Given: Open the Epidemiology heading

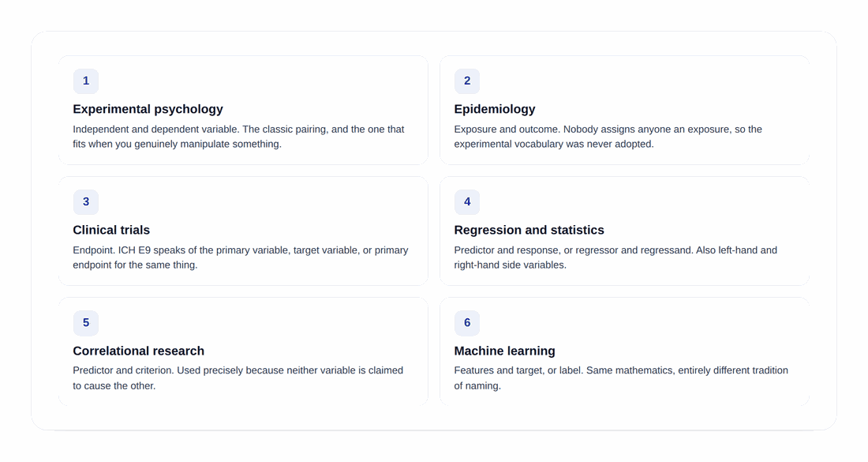Looking at the screenshot, I should pyautogui.click(x=494, y=109).
